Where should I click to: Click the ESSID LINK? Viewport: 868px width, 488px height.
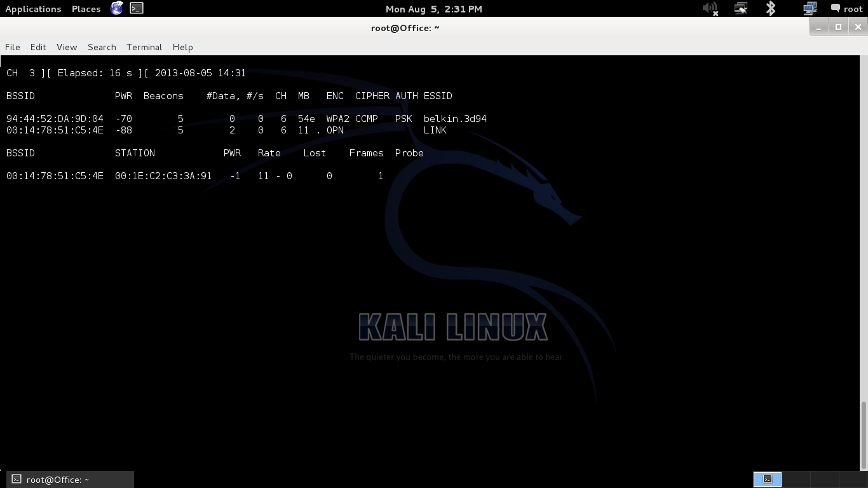(435, 130)
